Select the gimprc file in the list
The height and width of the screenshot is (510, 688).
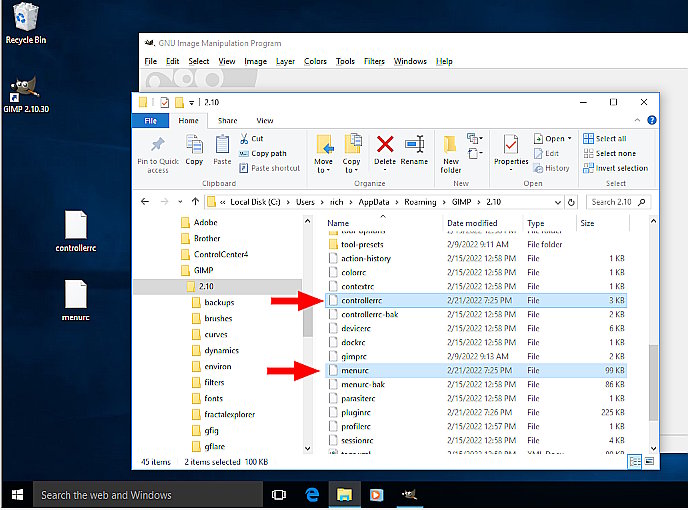(x=356, y=356)
